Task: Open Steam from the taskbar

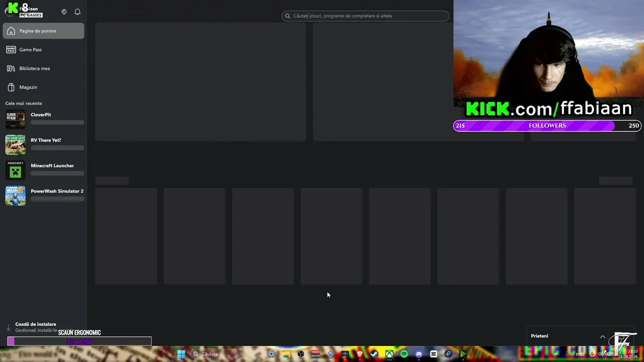Action: coord(374,354)
